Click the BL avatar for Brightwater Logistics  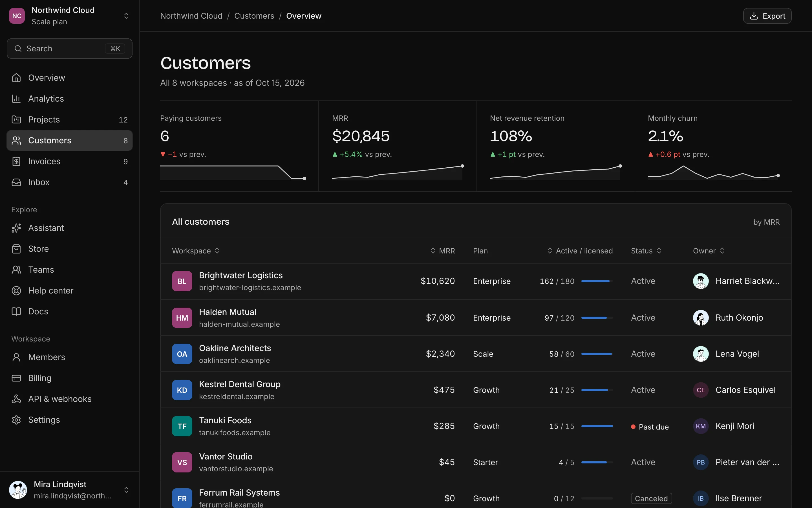pyautogui.click(x=182, y=281)
